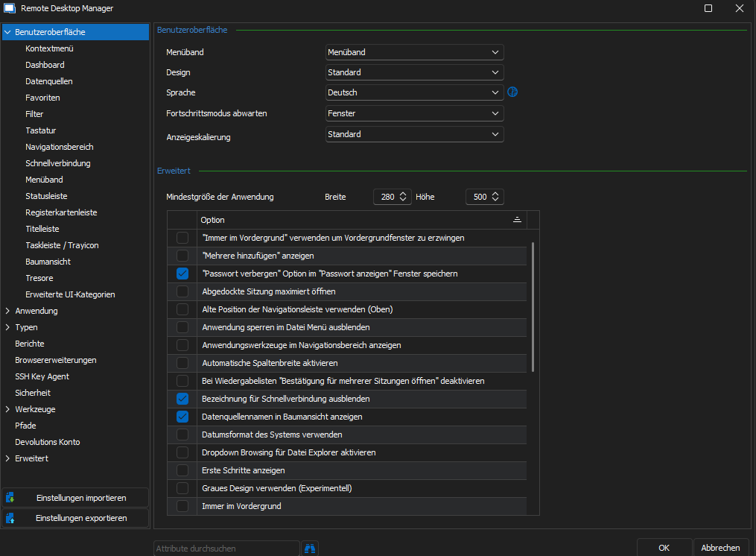Select Dashboard in the sidebar
Image resolution: width=756 pixels, height=556 pixels.
[x=45, y=65]
